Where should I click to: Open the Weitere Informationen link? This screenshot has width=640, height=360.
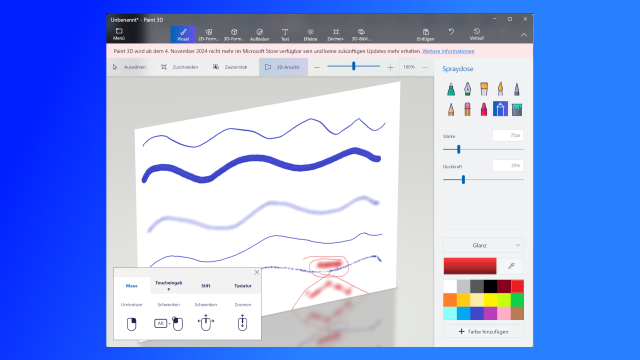pos(448,51)
